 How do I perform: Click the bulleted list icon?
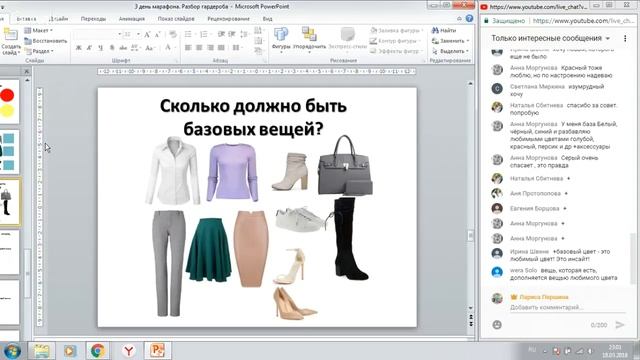pos(189,34)
